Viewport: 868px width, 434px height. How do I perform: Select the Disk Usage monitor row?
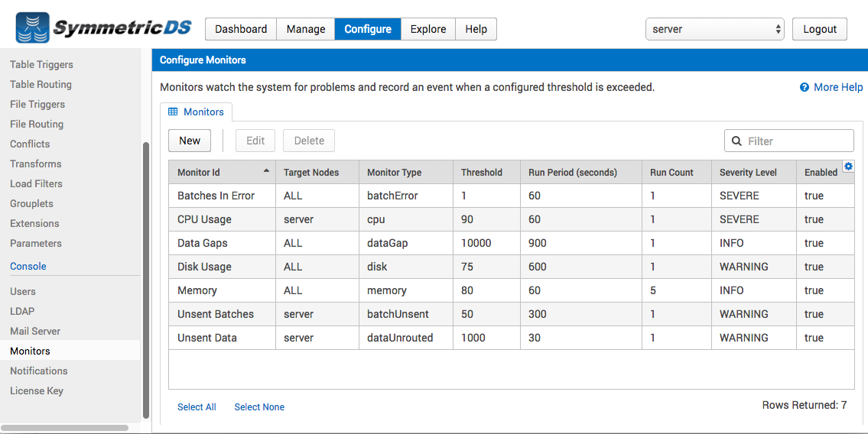512,267
